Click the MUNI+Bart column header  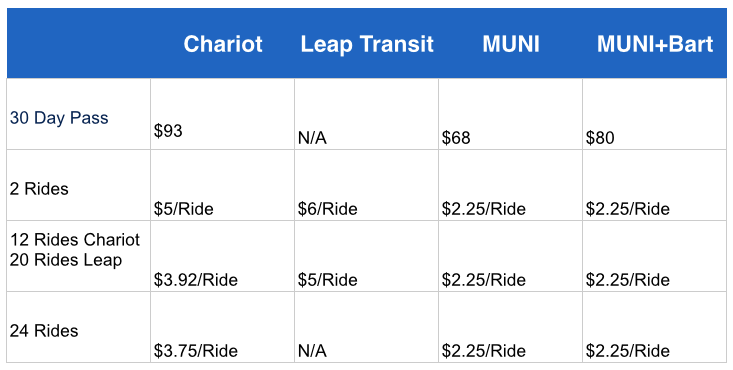tap(655, 44)
